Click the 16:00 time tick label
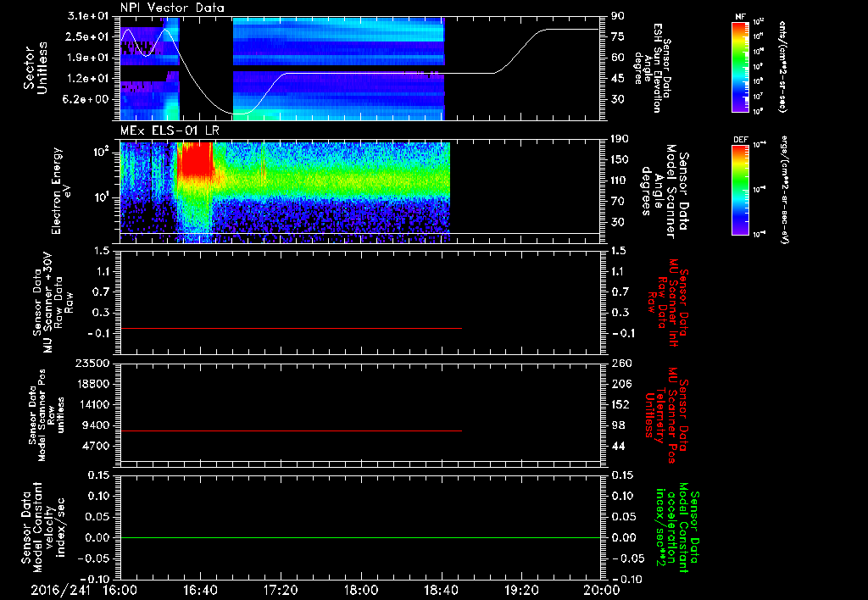This screenshot has height=600, width=868. (120, 590)
